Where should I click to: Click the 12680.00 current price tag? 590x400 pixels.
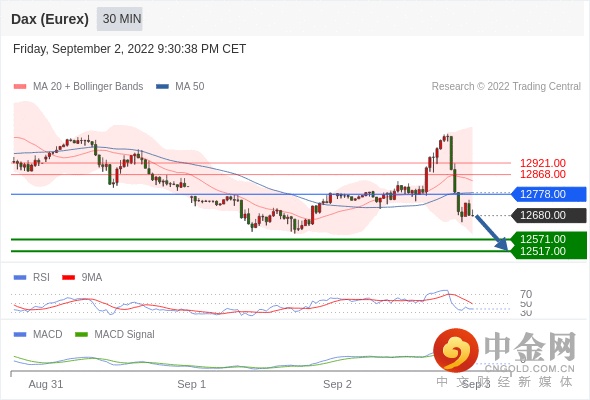click(x=549, y=215)
